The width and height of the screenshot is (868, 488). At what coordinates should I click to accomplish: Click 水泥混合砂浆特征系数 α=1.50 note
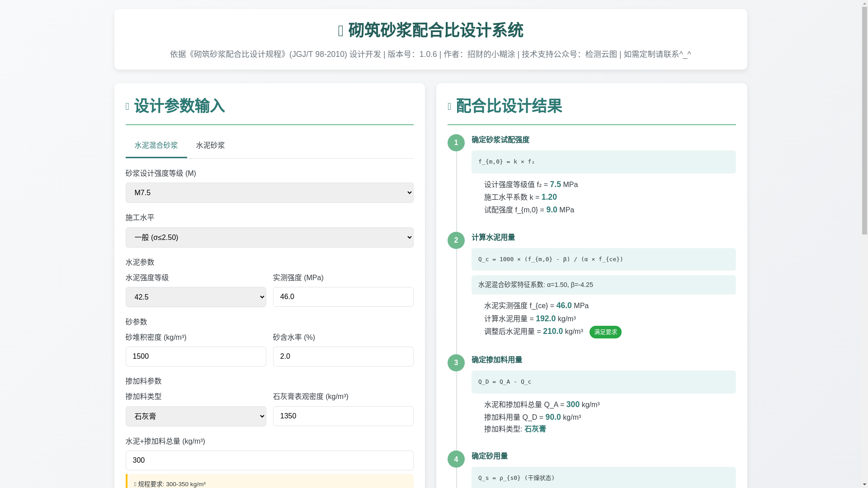coord(604,285)
